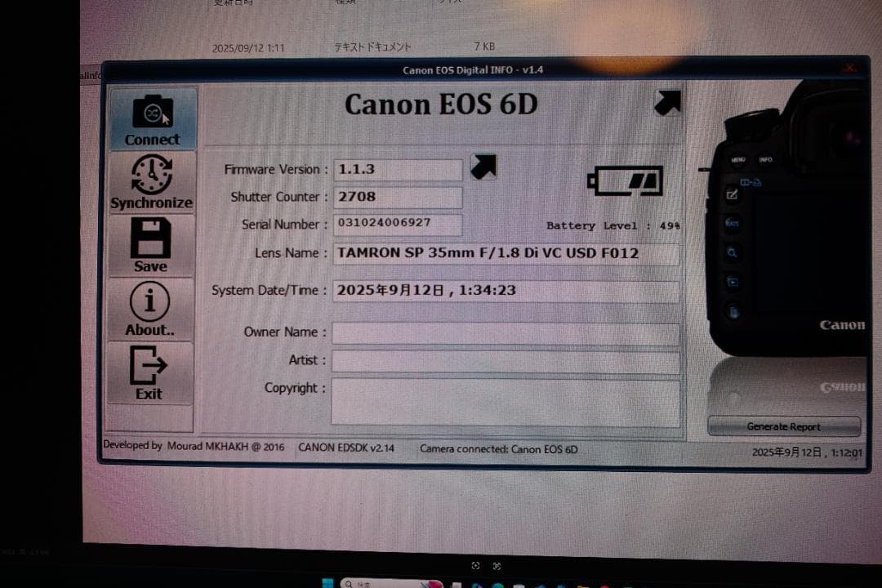
Task: Click into the Owner Name field
Action: 505,333
